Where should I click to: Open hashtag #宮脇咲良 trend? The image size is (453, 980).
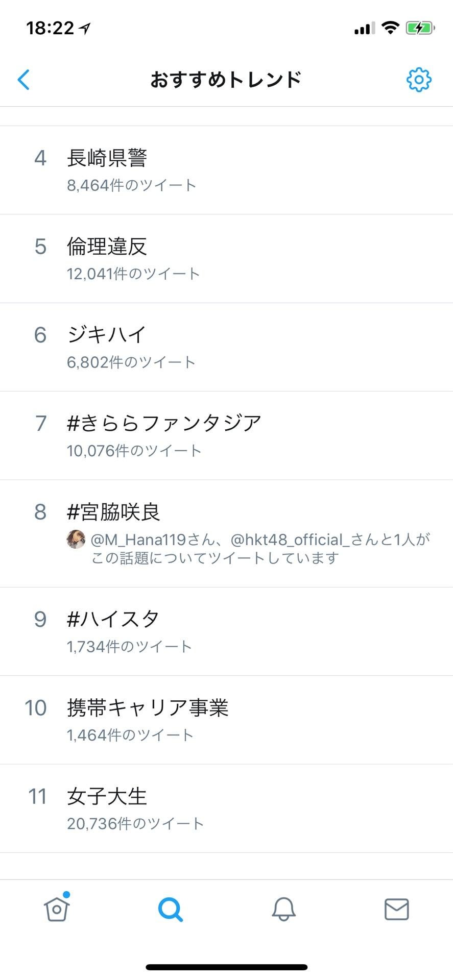114,512
